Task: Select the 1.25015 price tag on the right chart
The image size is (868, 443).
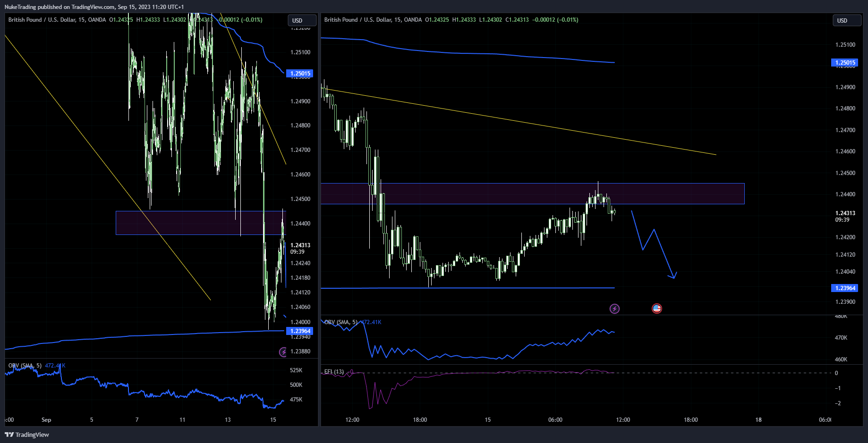Action: 845,62
